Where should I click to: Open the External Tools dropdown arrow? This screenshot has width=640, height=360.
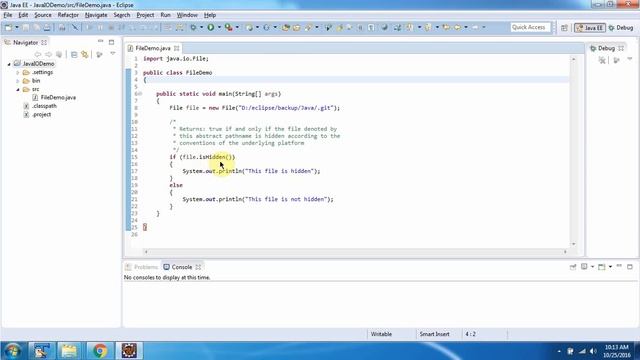click(x=237, y=27)
